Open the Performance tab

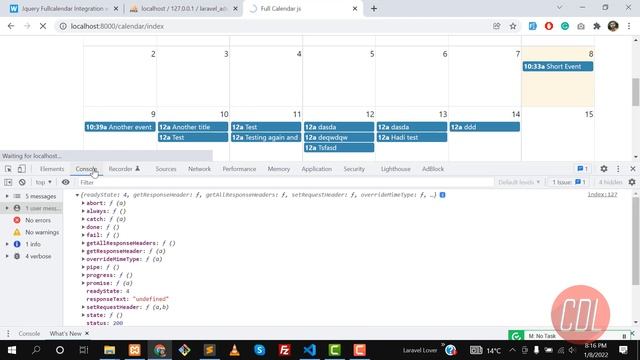[239, 169]
